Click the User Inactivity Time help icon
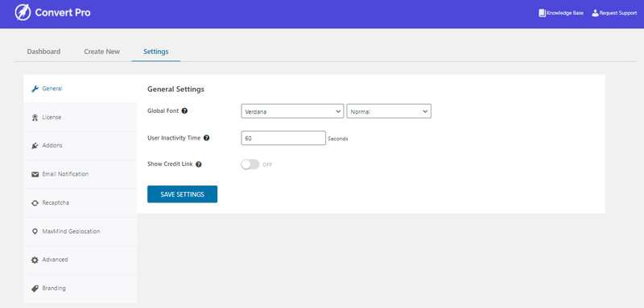This screenshot has height=308, width=644. pyautogui.click(x=207, y=138)
